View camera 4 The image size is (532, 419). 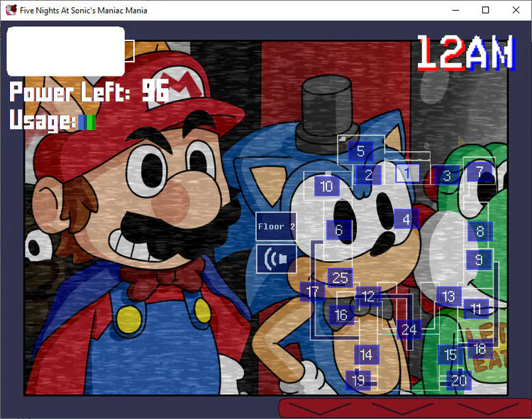click(406, 219)
